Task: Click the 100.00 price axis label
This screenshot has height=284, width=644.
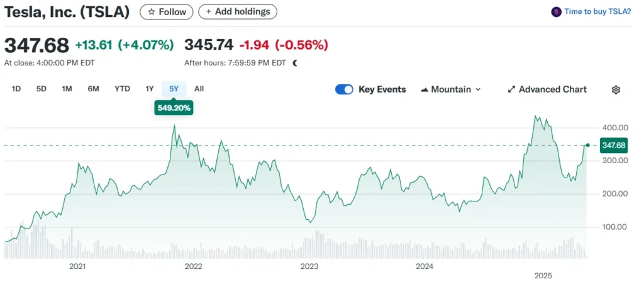Action: [x=614, y=227]
